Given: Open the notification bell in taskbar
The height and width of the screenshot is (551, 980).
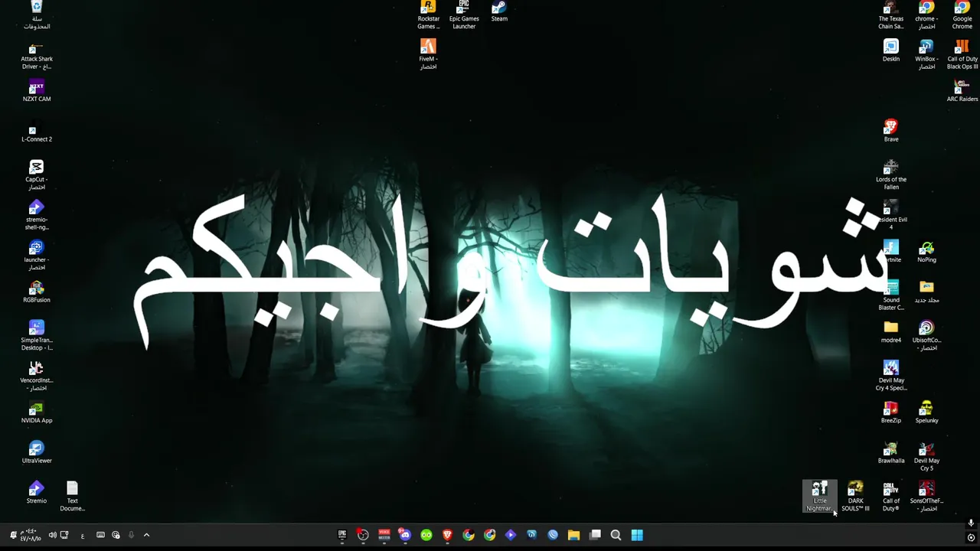Looking at the screenshot, I should (x=13, y=535).
